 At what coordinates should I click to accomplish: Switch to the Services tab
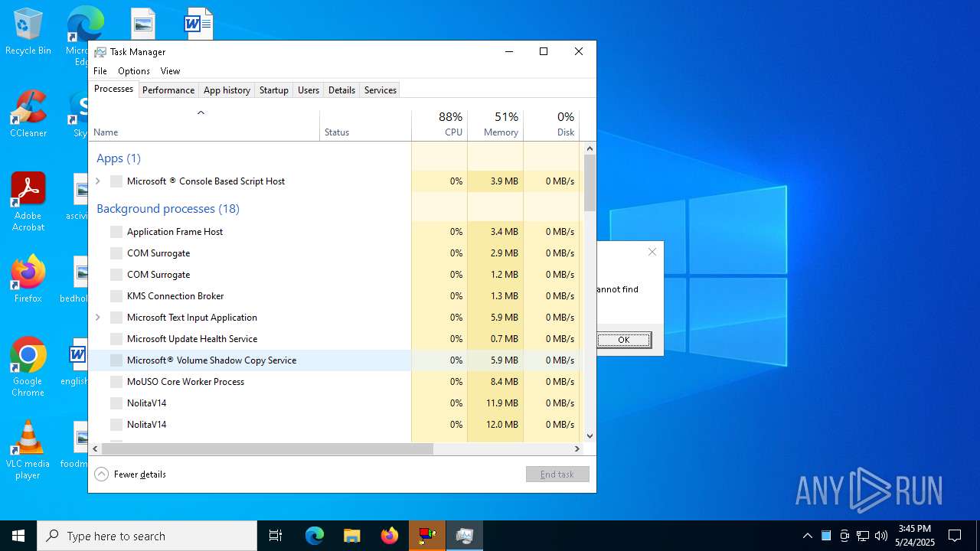pos(381,90)
